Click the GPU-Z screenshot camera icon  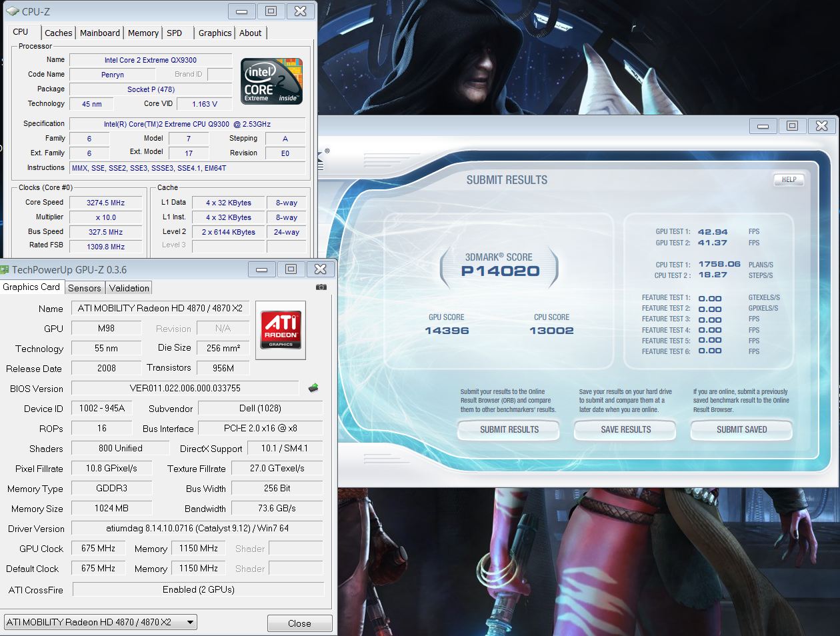coord(321,287)
